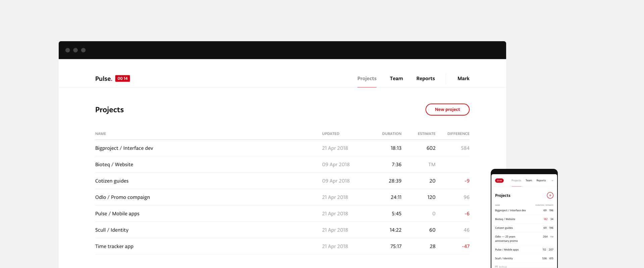This screenshot has height=268, width=644.
Task: Click the New project button
Action: pos(447,110)
